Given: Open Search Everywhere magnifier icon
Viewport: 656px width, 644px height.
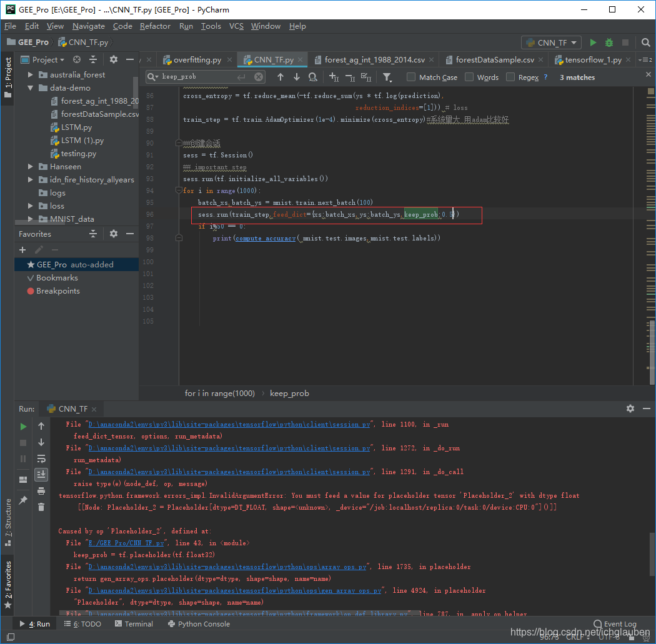Looking at the screenshot, I should pyautogui.click(x=645, y=42).
